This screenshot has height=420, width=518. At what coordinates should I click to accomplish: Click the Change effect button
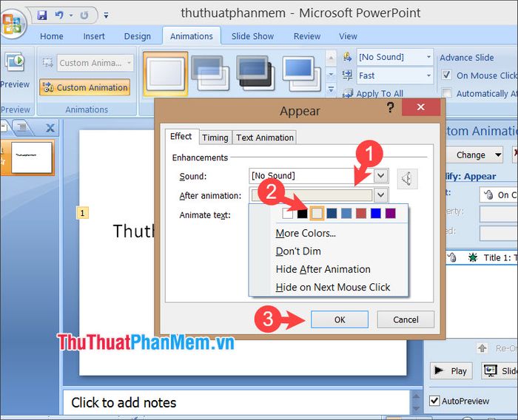(x=474, y=155)
